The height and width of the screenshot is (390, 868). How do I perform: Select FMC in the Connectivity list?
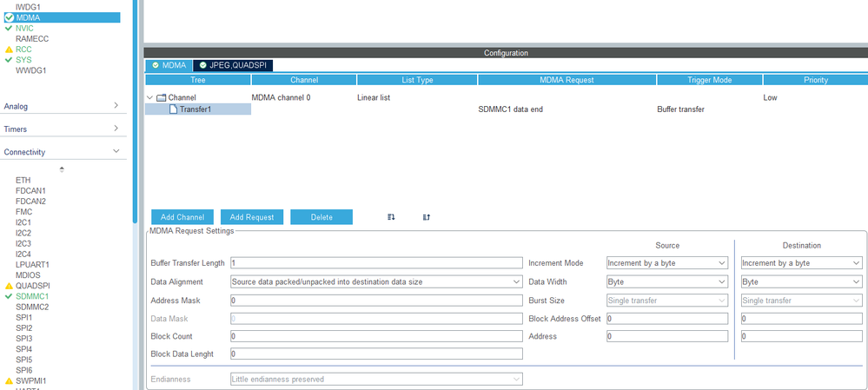point(23,212)
